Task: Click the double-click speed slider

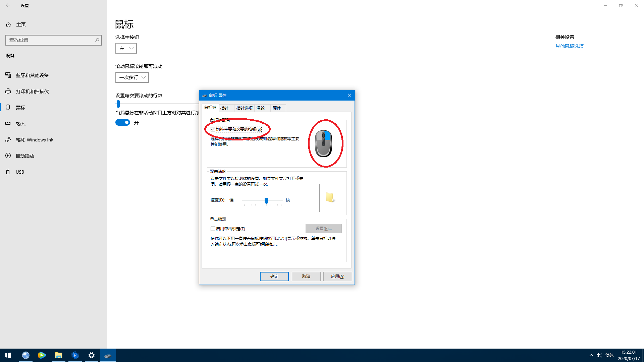Action: pos(266,200)
